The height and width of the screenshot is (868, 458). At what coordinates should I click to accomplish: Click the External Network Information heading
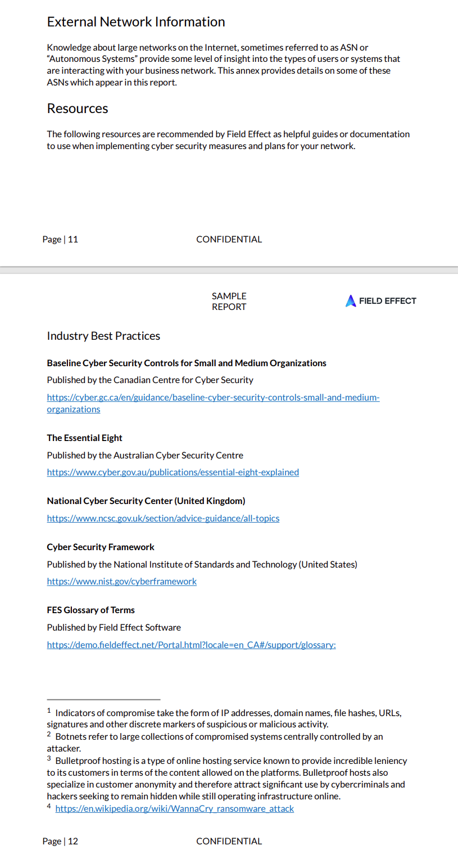coord(136,22)
